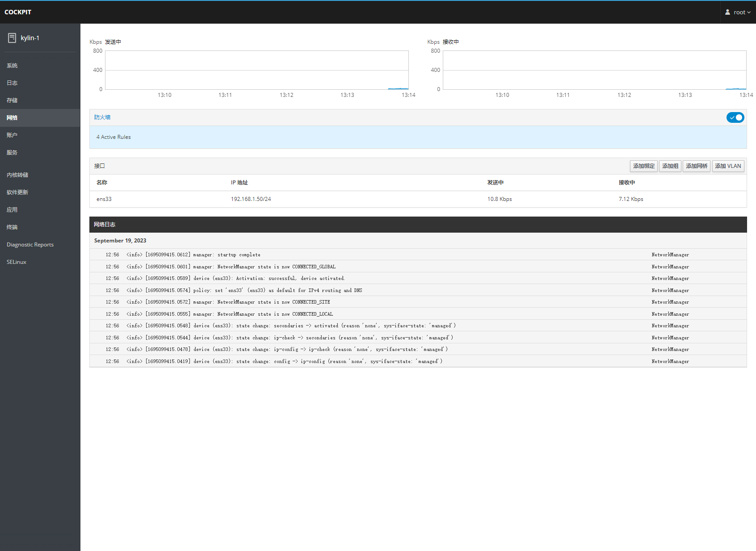Click the 添加网桥 button
756x551 pixels.
697,166
